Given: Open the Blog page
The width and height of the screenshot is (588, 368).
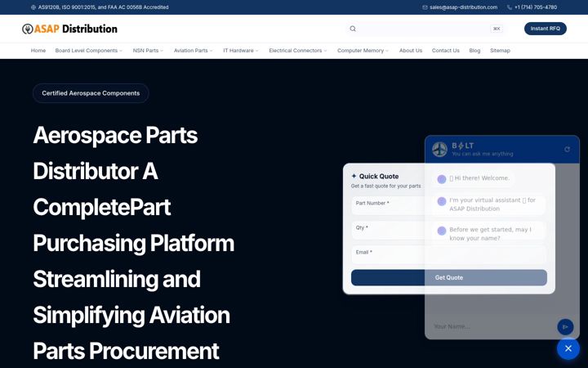Looking at the screenshot, I should 474,51.
